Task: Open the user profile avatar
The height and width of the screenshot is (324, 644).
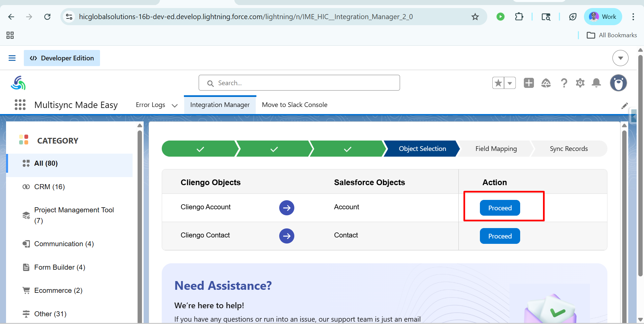Action: click(618, 83)
